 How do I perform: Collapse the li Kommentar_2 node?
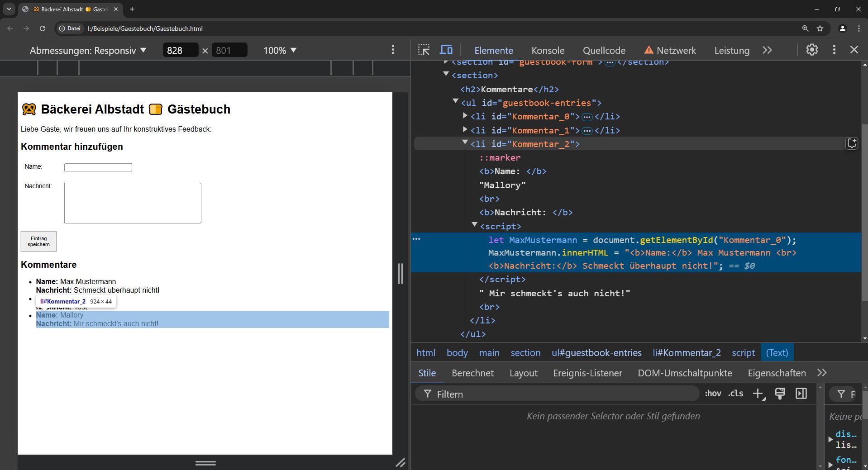coord(465,142)
